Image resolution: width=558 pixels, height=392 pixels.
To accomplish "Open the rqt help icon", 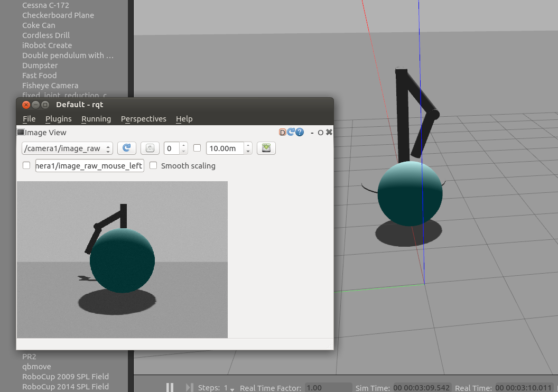I will [300, 132].
